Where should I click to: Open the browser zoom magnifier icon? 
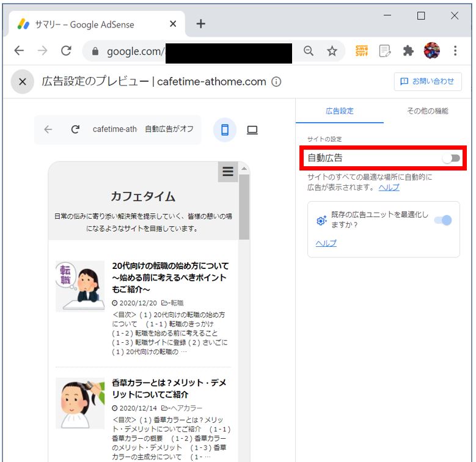coord(309,51)
